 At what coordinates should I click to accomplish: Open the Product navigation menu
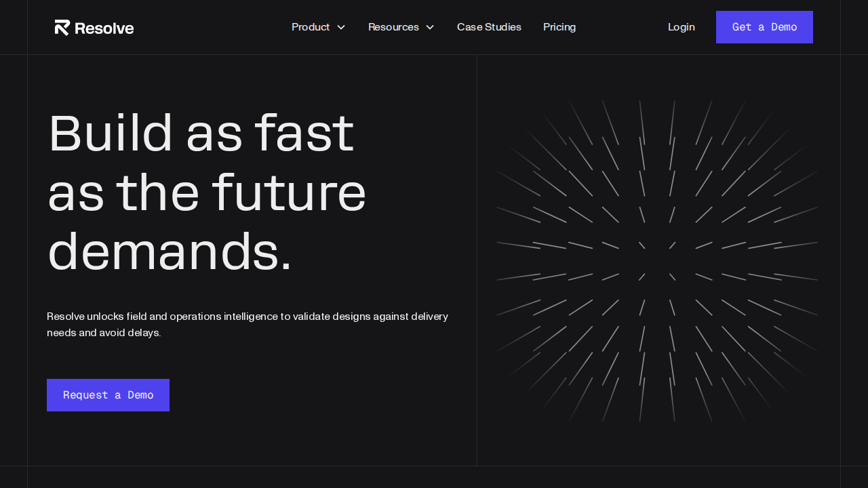311,27
